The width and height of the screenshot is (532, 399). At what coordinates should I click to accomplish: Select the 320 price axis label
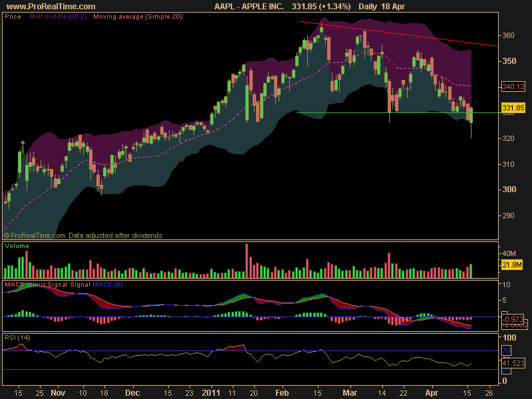coord(508,138)
